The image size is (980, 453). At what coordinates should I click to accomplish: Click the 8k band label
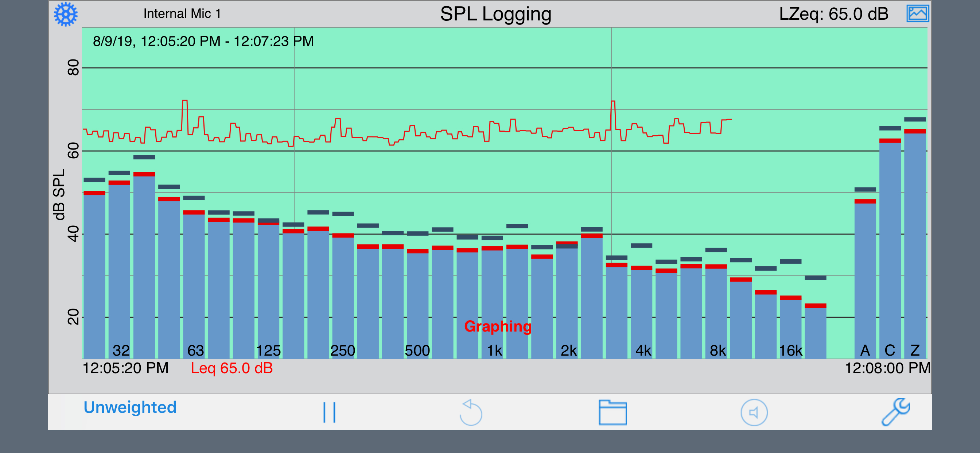click(718, 351)
